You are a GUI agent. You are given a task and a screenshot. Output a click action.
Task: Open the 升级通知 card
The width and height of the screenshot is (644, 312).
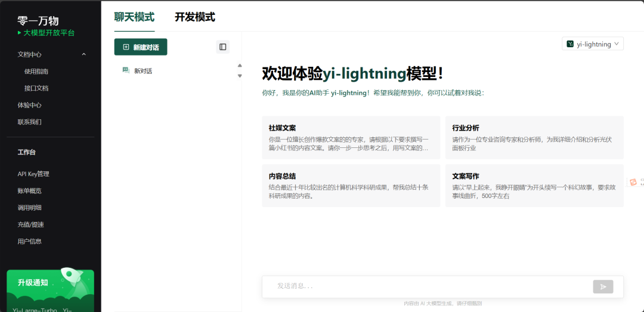pyautogui.click(x=50, y=291)
